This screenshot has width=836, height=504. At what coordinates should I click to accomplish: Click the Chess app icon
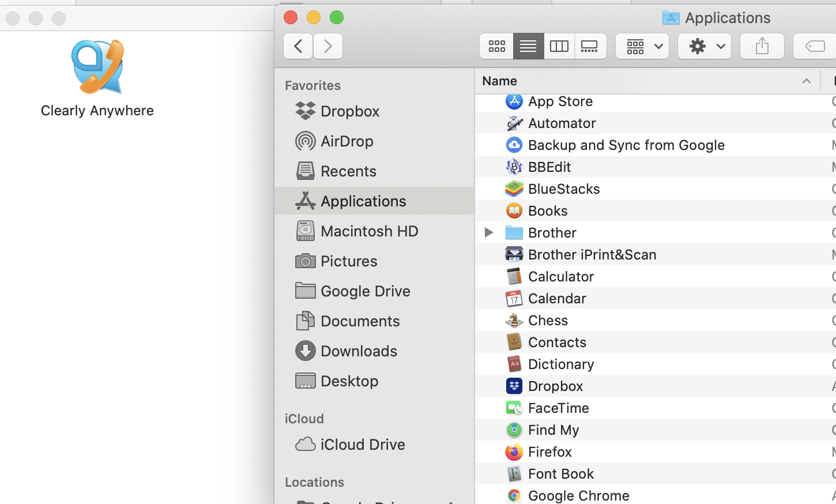point(514,320)
